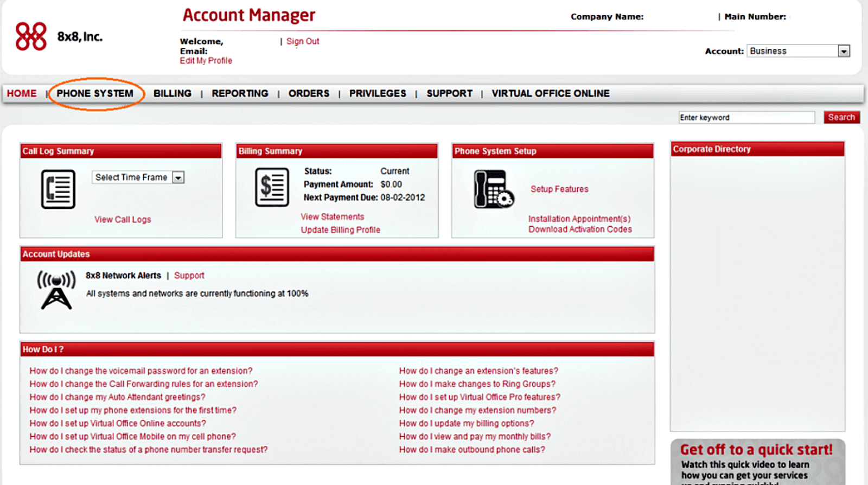Click the Billing Summary panel header
The image size is (868, 485).
pos(337,151)
